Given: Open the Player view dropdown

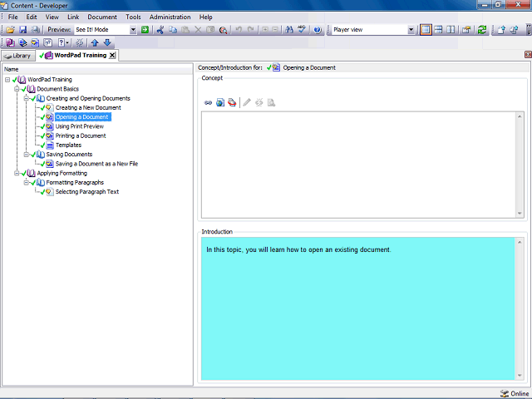Looking at the screenshot, I should (x=411, y=30).
